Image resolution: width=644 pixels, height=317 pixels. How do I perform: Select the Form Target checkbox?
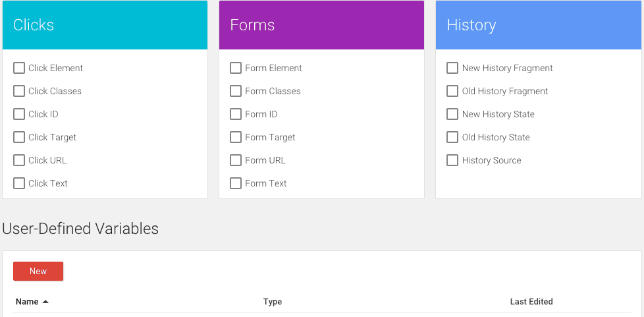(236, 137)
